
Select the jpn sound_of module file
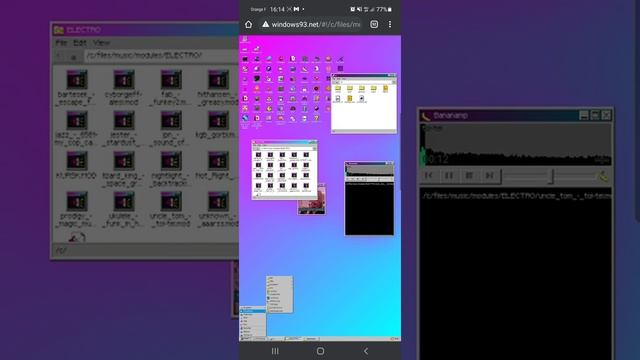click(x=171, y=129)
